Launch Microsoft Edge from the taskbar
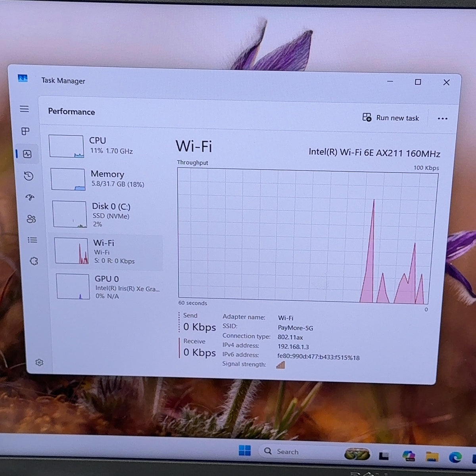Screen dimensions: 476x476 pyautogui.click(x=455, y=457)
